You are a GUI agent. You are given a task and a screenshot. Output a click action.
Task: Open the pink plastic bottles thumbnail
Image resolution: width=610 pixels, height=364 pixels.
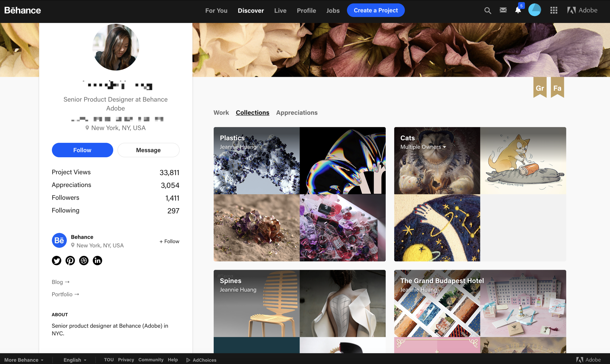342,228
